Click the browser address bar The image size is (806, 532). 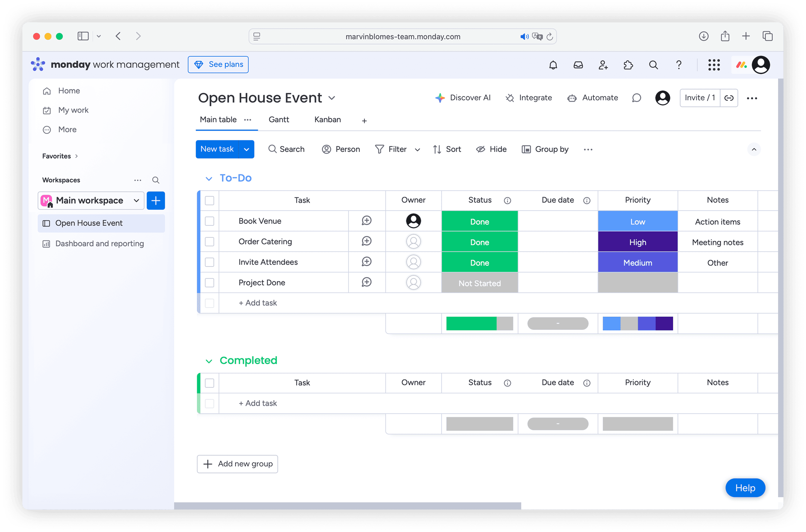point(402,37)
